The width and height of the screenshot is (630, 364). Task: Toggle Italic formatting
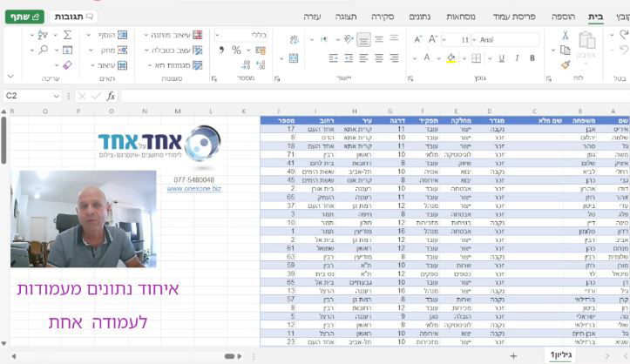pyautogui.click(x=517, y=58)
